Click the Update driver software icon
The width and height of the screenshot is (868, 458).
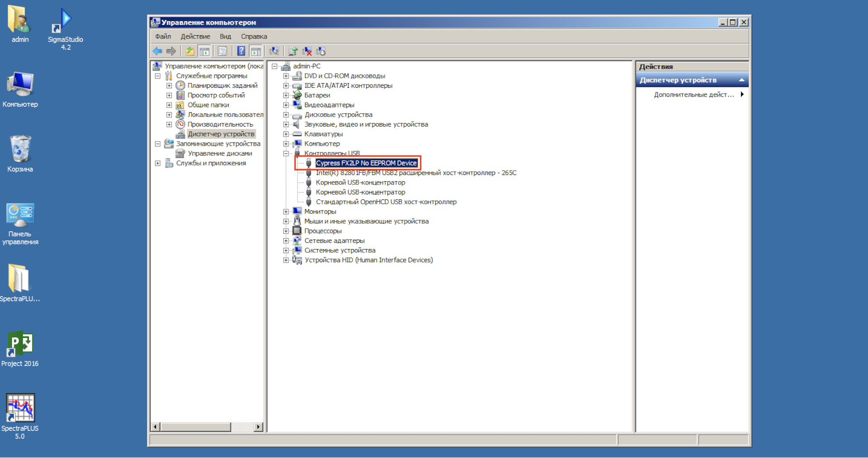293,51
